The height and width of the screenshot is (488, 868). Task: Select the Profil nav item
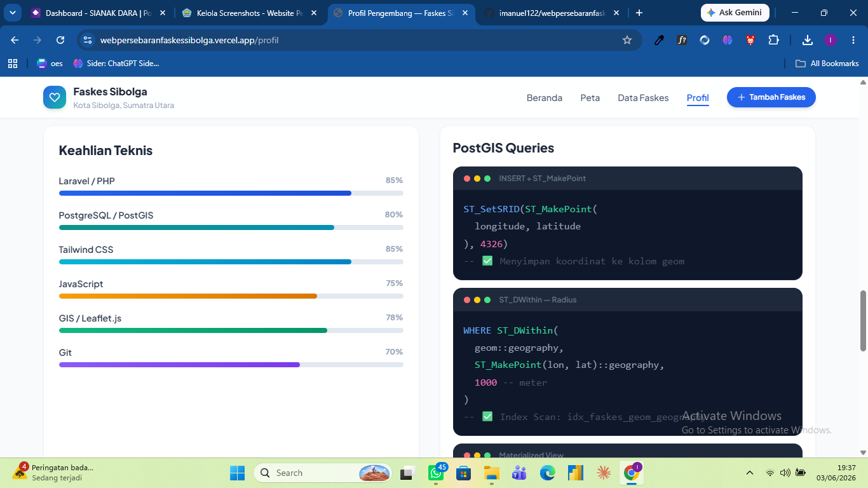point(698,98)
